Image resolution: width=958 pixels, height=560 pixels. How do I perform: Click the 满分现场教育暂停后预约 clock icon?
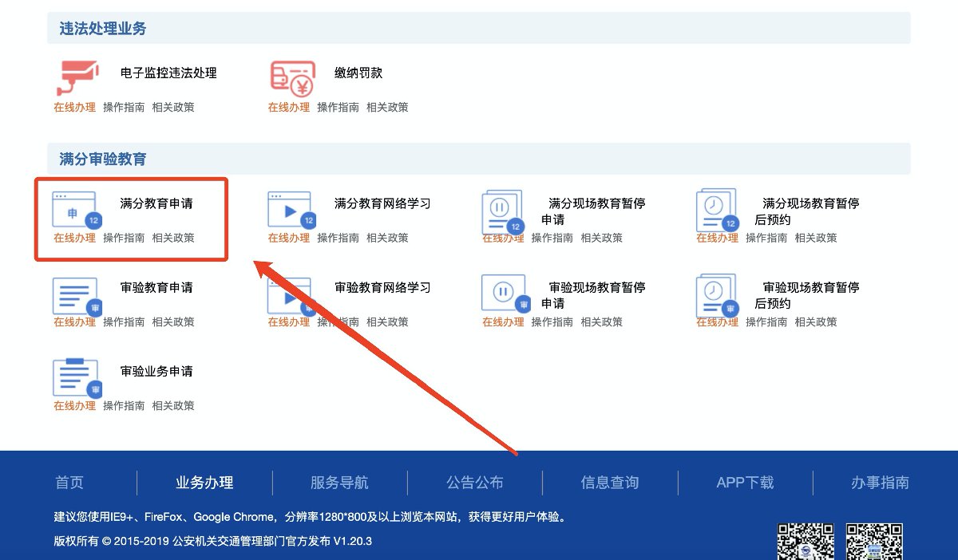[x=717, y=211]
